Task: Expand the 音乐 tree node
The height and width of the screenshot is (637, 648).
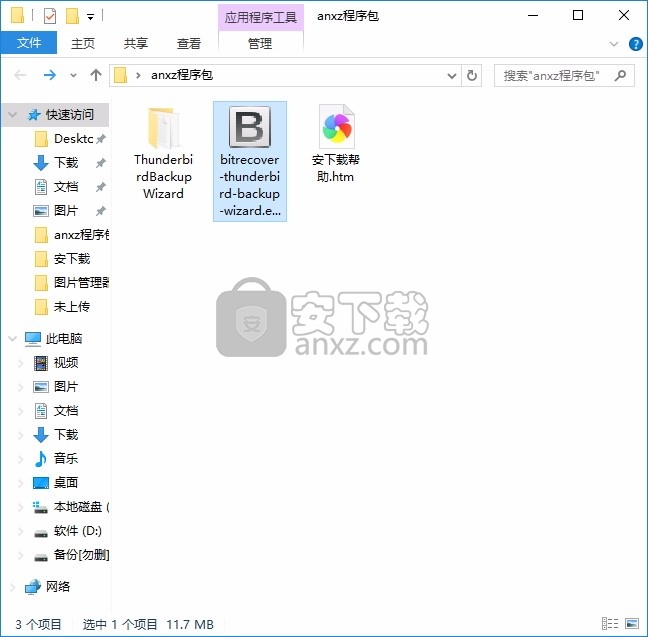Action: (x=20, y=459)
